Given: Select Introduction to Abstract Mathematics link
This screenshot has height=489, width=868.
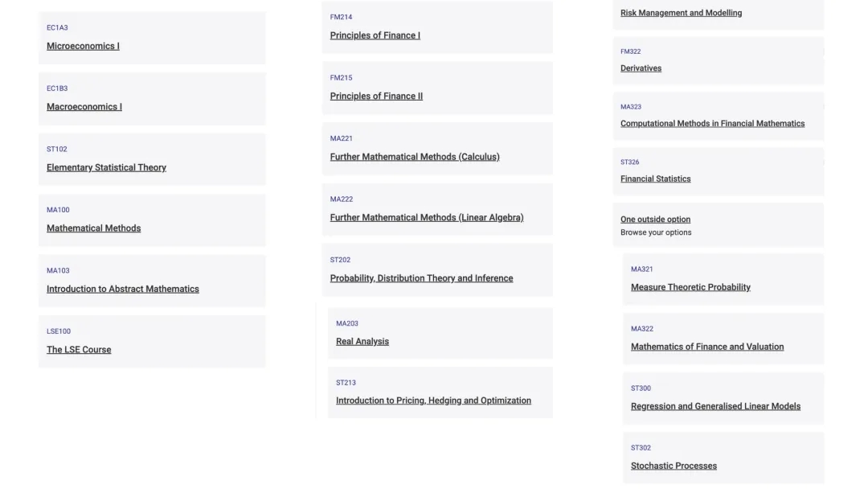Looking at the screenshot, I should (122, 290).
